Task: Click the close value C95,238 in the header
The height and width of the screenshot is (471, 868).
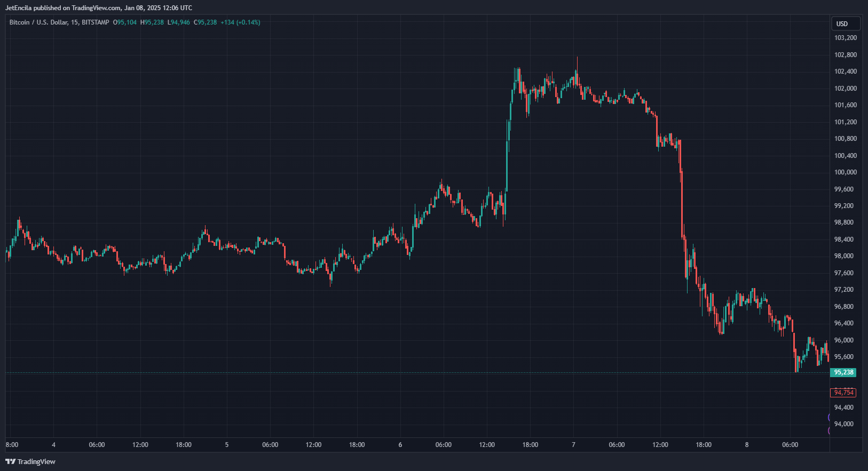Action: pyautogui.click(x=206, y=22)
